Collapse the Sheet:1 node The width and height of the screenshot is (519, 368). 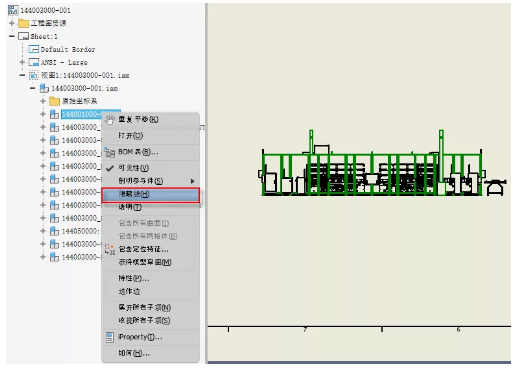(12, 36)
